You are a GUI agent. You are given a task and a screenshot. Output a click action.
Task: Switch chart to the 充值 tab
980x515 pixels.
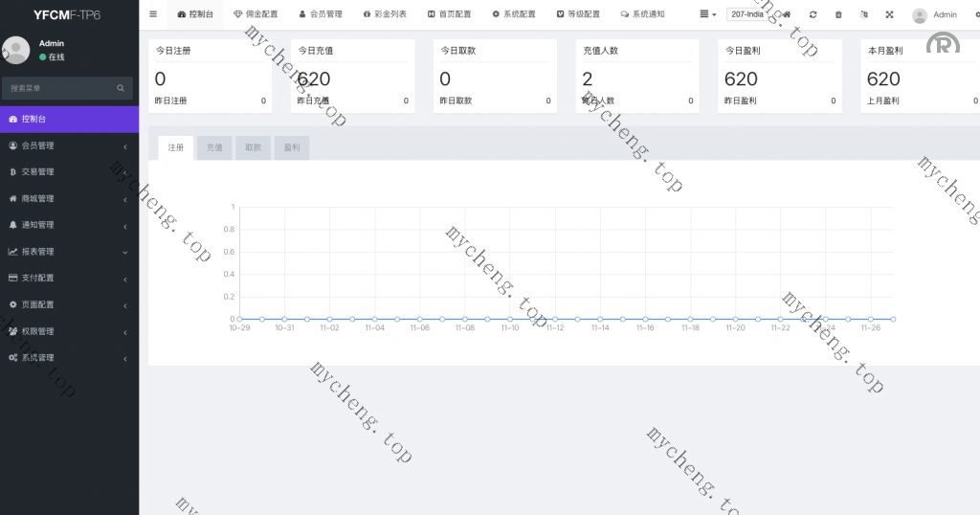click(x=214, y=148)
